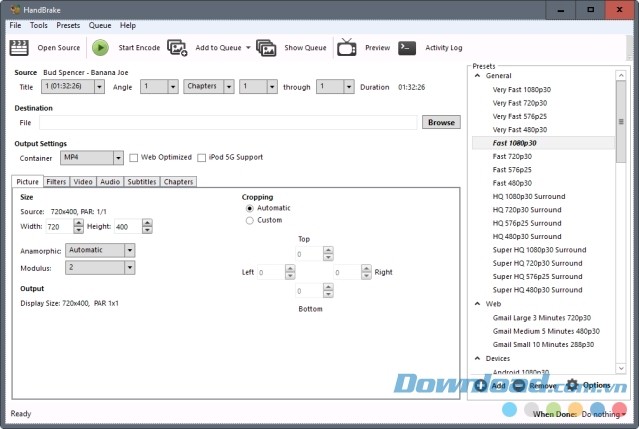Viewport: 639px width, 429px height.
Task: Open the Tools menu
Action: pyautogui.click(x=39, y=25)
